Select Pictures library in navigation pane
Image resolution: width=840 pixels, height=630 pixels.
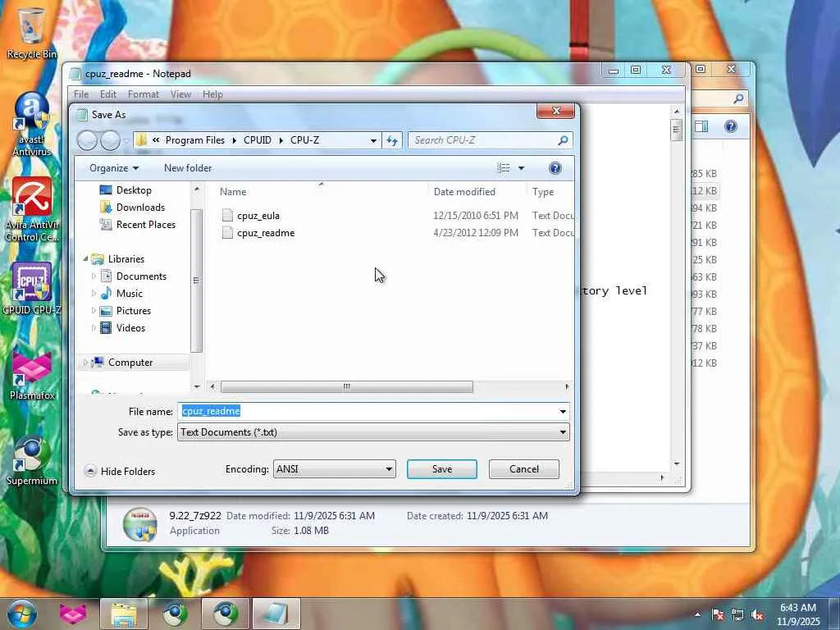[134, 311]
